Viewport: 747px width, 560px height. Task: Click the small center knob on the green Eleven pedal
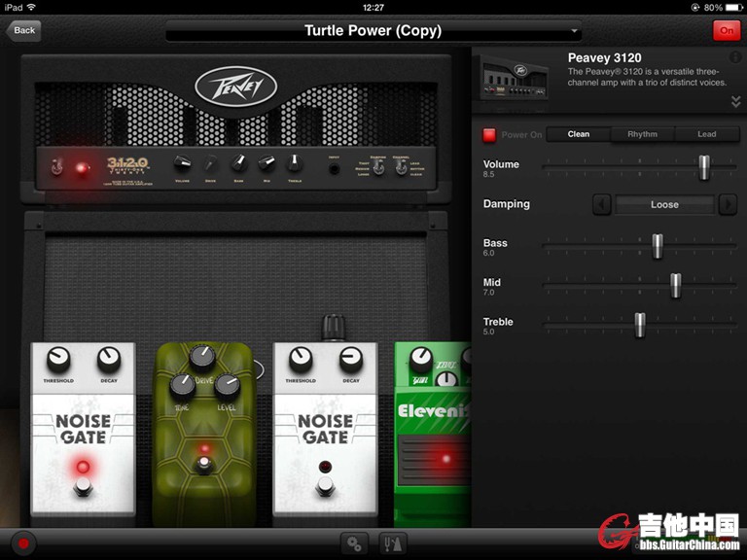click(446, 380)
